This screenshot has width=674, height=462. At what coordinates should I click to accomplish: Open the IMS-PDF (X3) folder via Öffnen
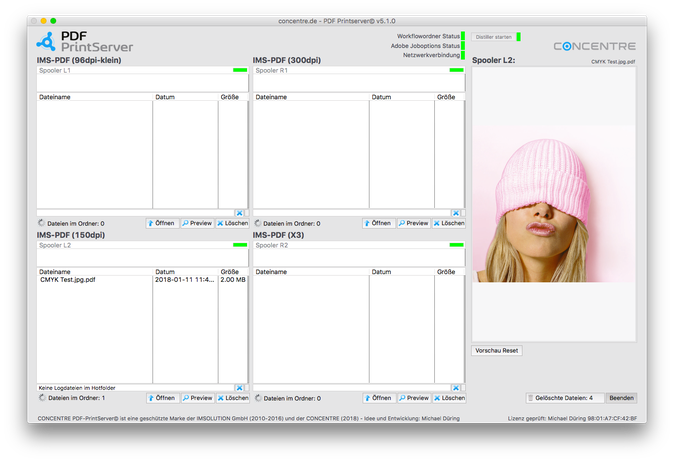coord(379,398)
